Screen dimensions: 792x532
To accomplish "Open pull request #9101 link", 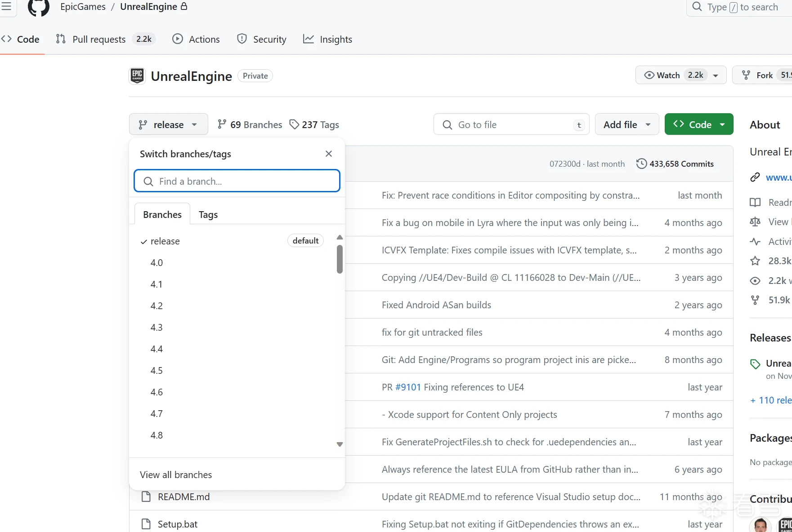I will (408, 387).
